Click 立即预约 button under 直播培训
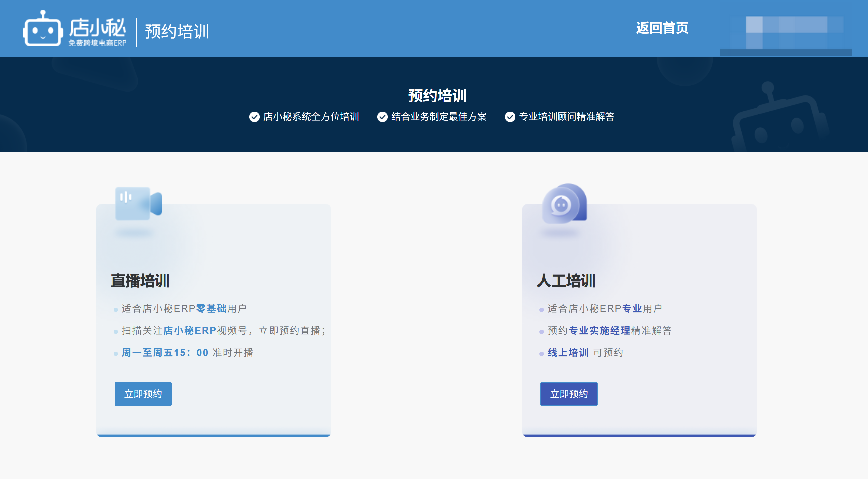The height and width of the screenshot is (479, 868). tap(143, 394)
